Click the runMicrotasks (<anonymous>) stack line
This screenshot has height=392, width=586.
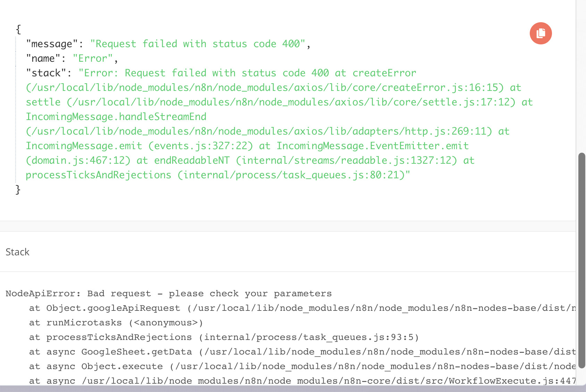[x=116, y=323]
